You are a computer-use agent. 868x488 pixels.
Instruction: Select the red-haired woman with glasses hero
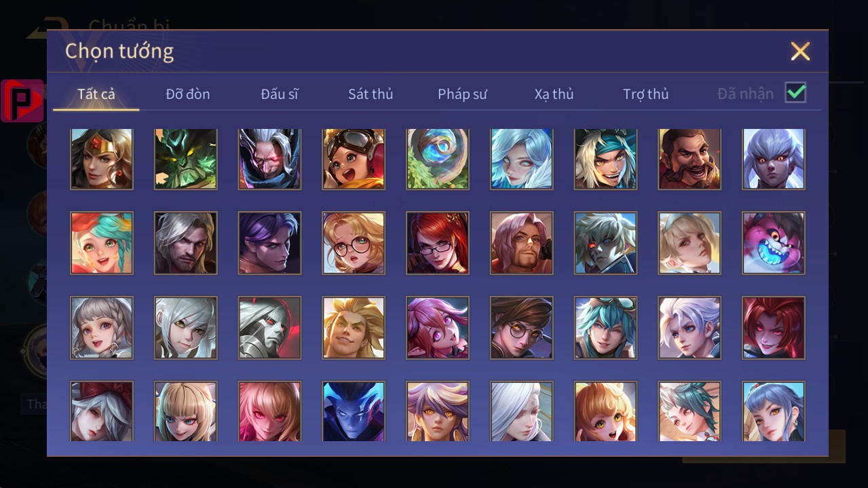pos(438,243)
